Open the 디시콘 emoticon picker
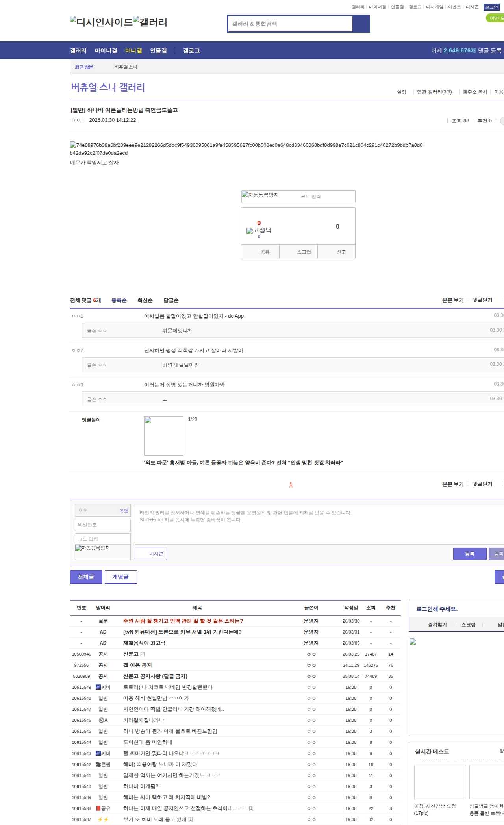This screenshot has height=825, width=504. tap(151, 554)
